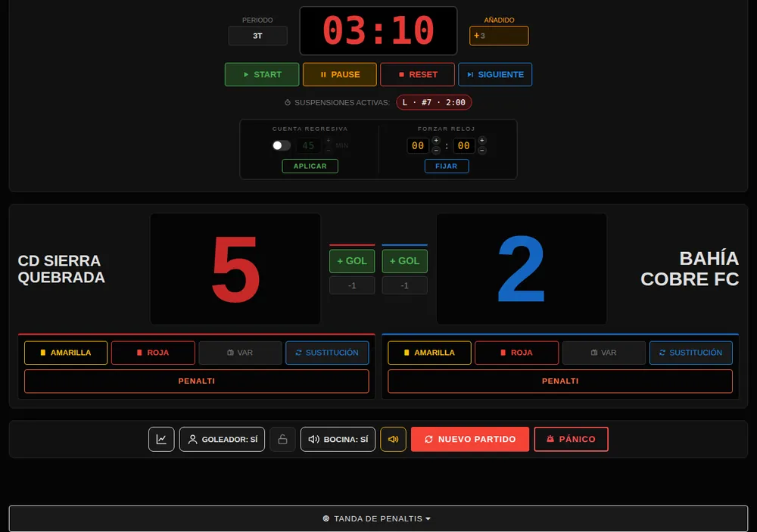Register a substitution for Bahía Cobre FC
This screenshot has height=532, width=757.
pos(691,353)
